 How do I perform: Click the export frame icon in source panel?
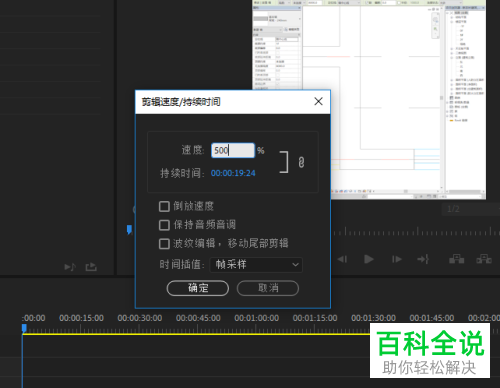tap(91, 267)
